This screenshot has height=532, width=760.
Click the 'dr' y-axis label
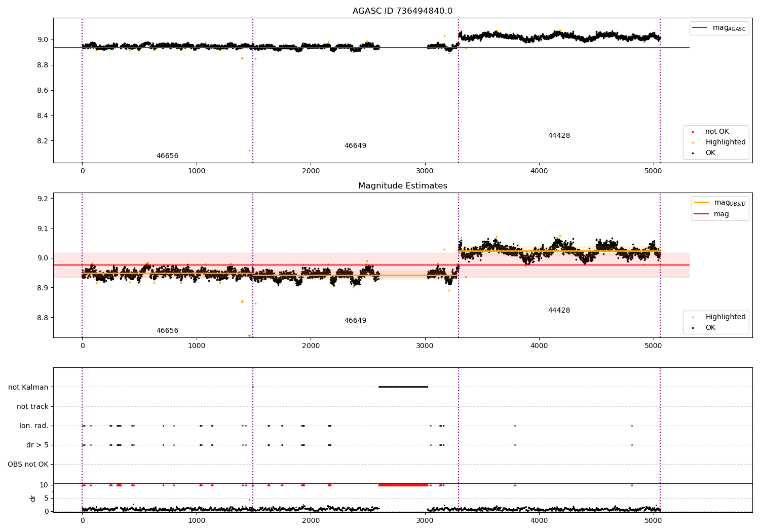coord(33,498)
